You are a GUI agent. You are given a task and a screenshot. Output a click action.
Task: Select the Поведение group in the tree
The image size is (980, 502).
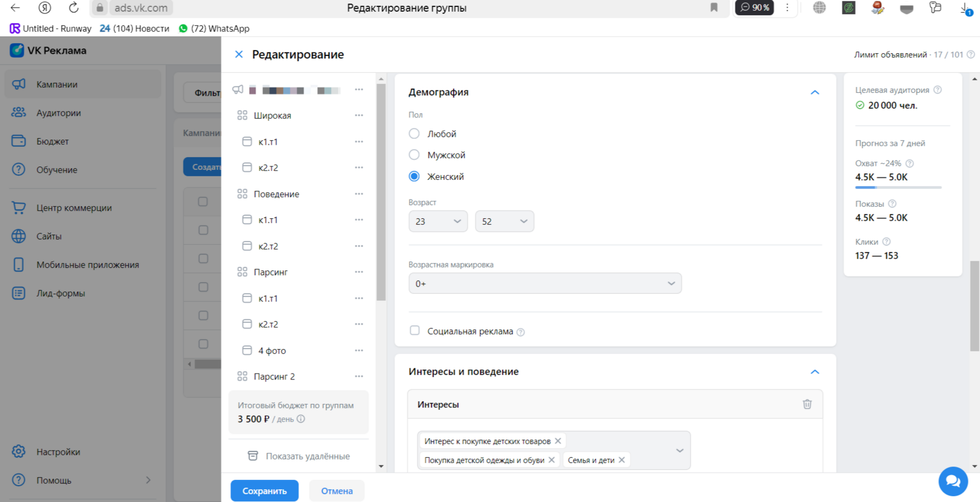pos(276,194)
